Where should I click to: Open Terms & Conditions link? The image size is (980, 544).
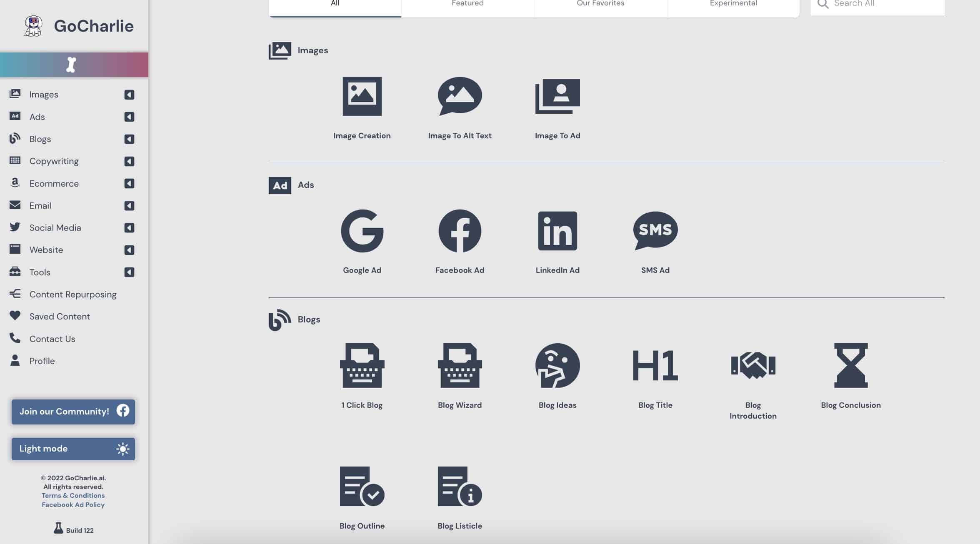(73, 495)
